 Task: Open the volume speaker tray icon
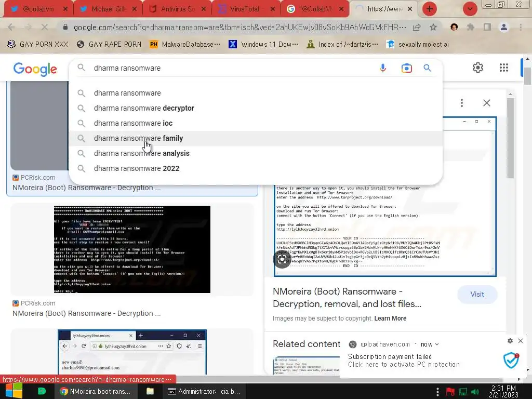click(x=475, y=392)
